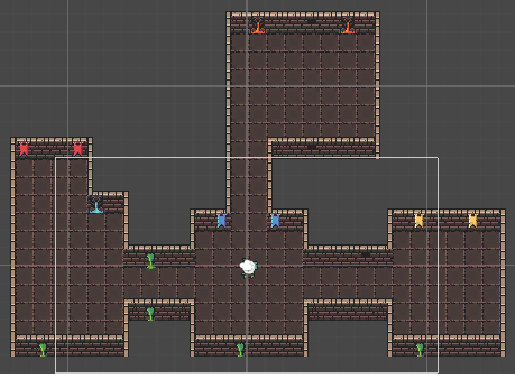
Task: Select the right orange lava fountain
Action: (x=347, y=25)
